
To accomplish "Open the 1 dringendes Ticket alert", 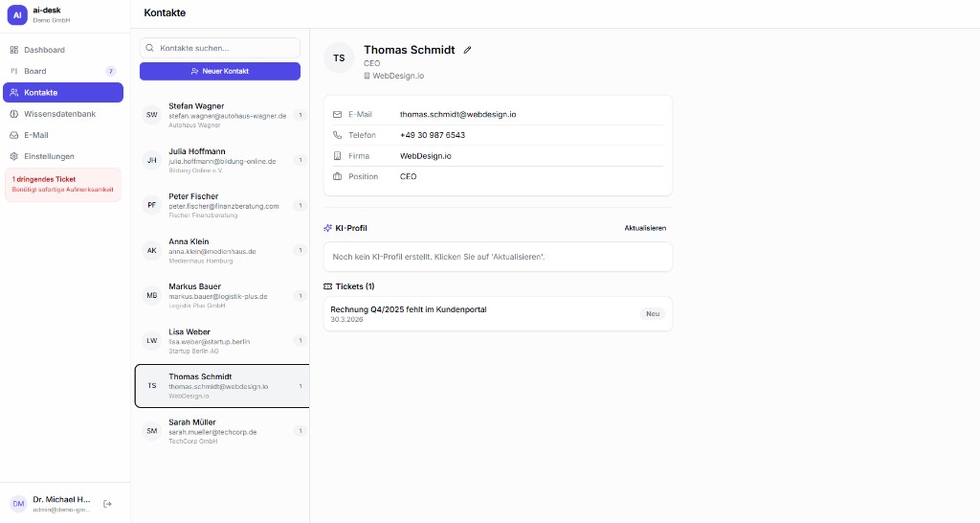I will [62, 184].
